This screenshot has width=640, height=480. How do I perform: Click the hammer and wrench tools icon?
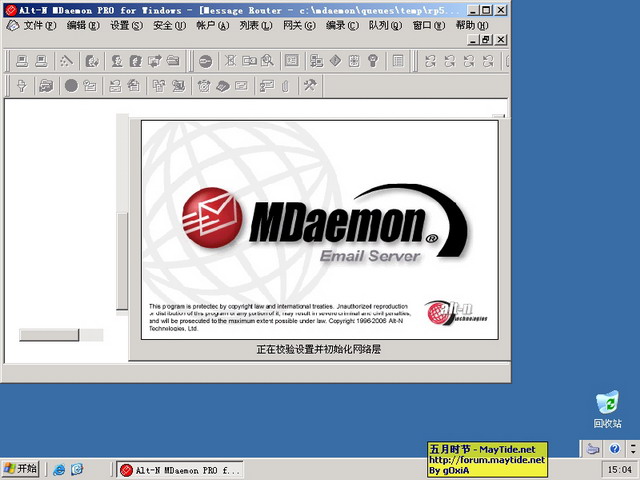(x=310, y=86)
